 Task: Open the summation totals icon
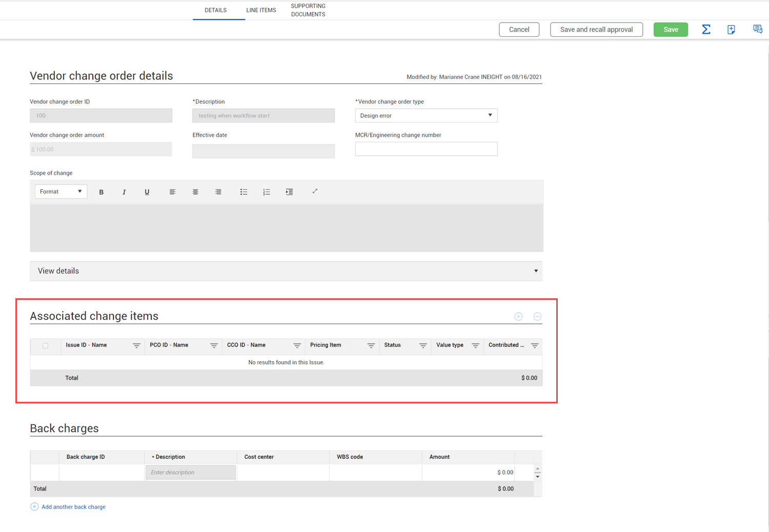pos(706,30)
